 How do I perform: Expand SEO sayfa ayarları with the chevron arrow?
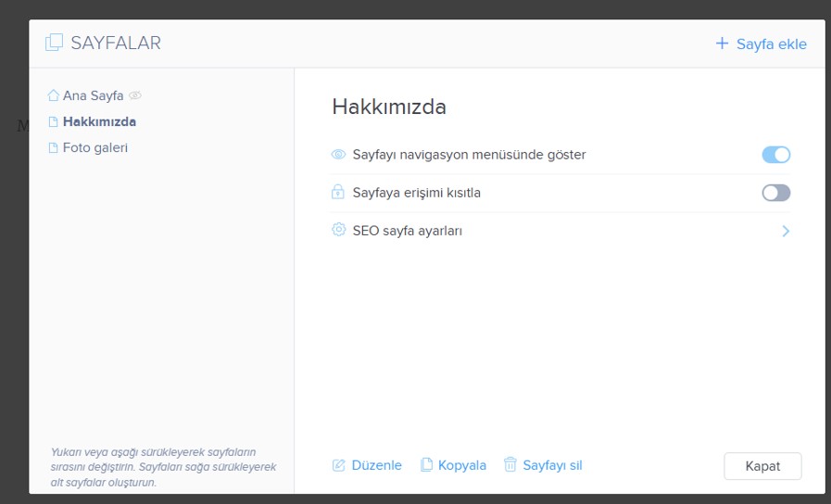coord(785,231)
